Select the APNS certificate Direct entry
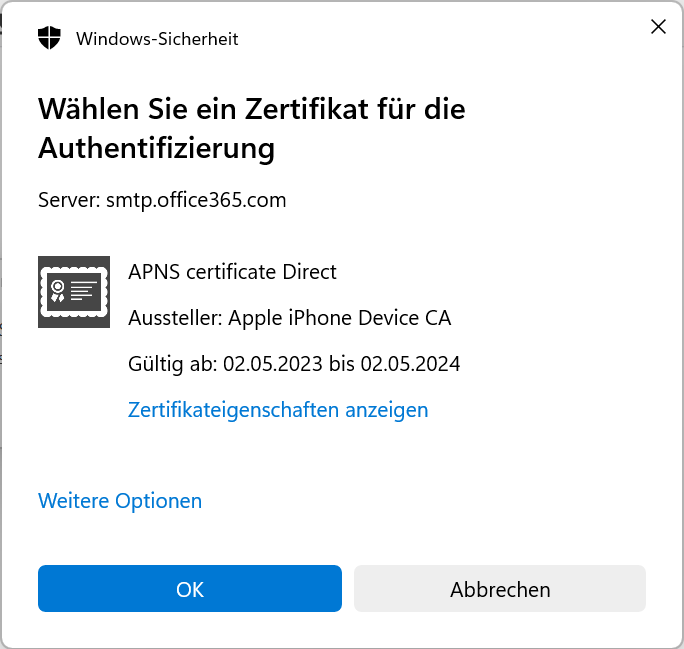684x649 pixels. 232,272
